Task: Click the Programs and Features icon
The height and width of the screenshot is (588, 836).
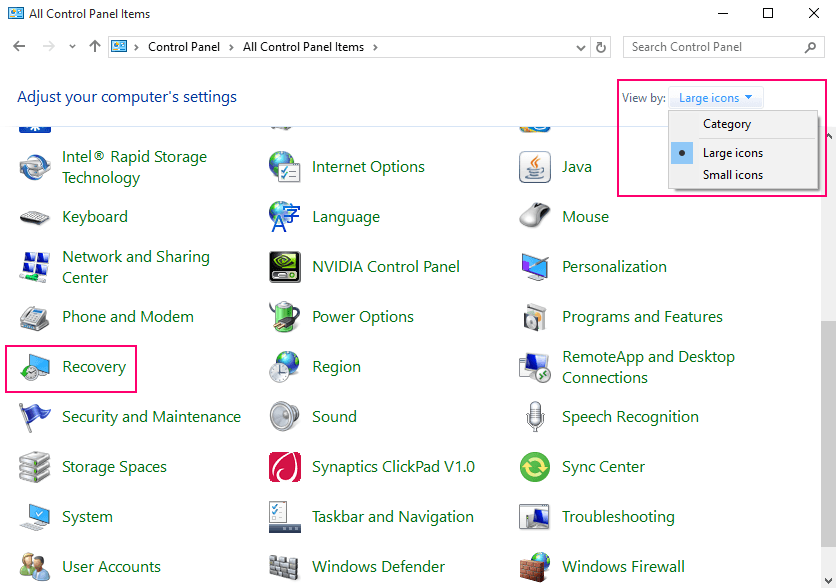Action: (535, 317)
